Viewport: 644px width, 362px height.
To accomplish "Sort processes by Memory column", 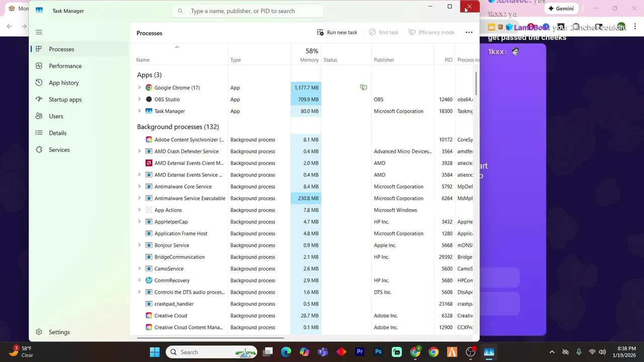I will [x=306, y=54].
